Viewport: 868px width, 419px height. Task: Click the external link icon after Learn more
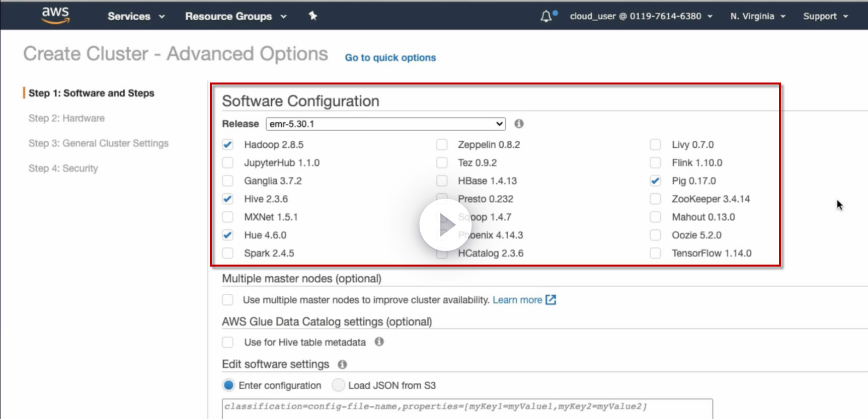(x=551, y=300)
